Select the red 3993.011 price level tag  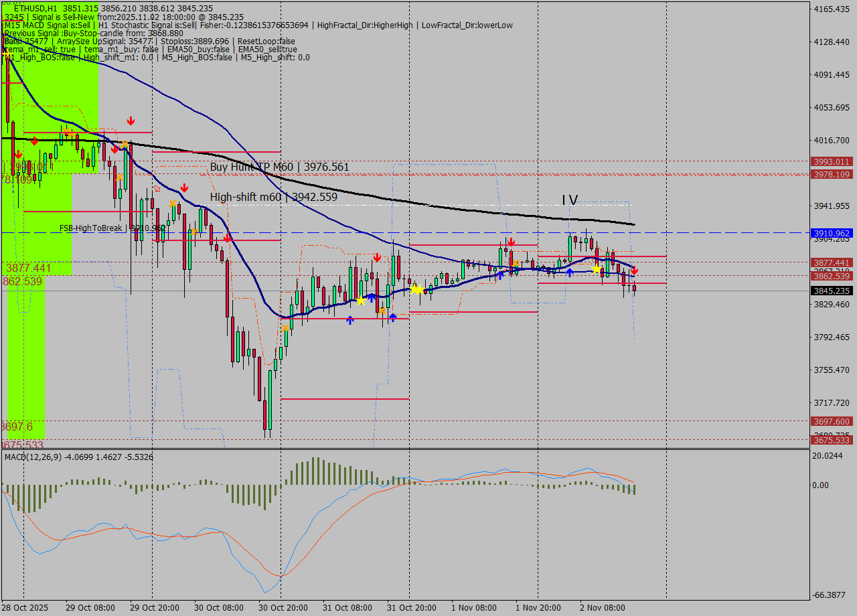(x=831, y=161)
